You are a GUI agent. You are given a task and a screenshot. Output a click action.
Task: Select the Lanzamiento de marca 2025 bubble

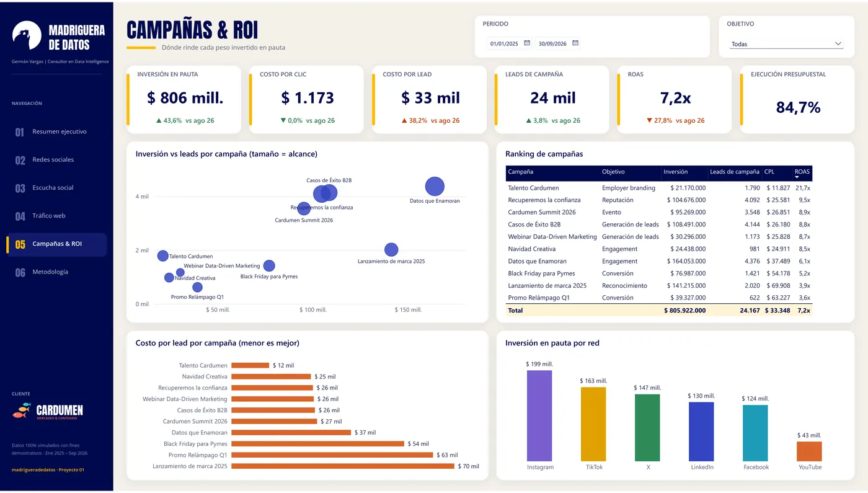click(x=391, y=249)
